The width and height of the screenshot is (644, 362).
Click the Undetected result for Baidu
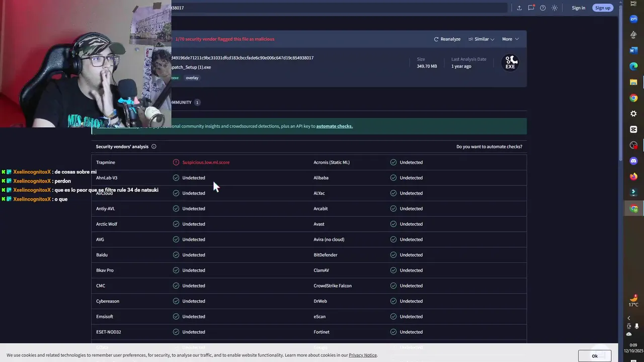(194, 255)
